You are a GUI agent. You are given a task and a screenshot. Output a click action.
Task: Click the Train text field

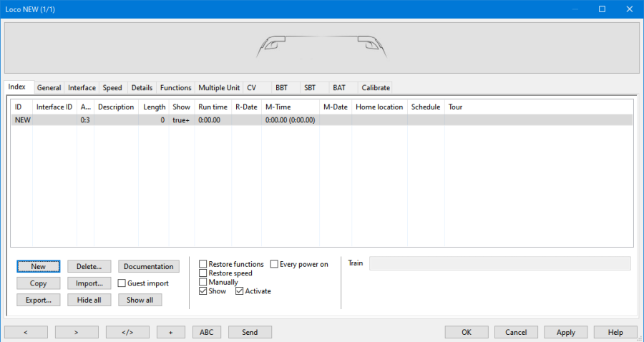(499, 263)
